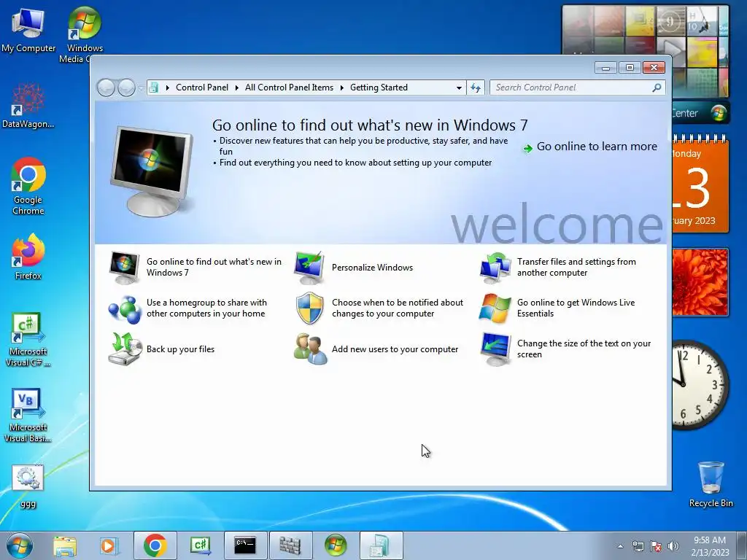Open Windows Media Player from the taskbar
The height and width of the screenshot is (560, 747).
(x=109, y=546)
